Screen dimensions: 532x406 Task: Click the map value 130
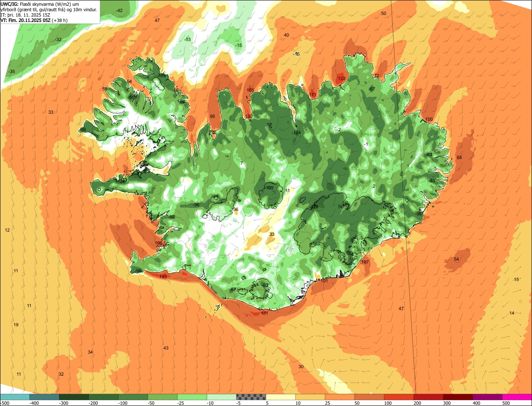pyautogui.click(x=249, y=116)
